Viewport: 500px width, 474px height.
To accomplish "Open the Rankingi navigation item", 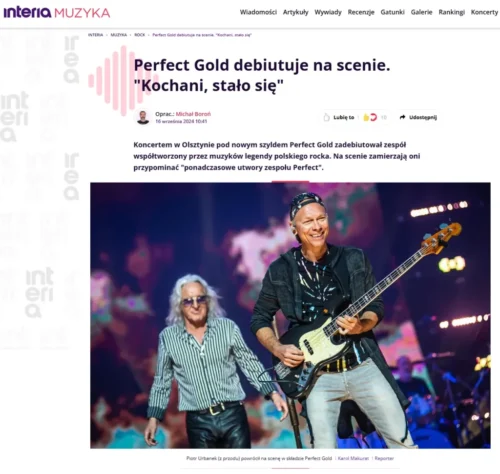I will pyautogui.click(x=451, y=12).
